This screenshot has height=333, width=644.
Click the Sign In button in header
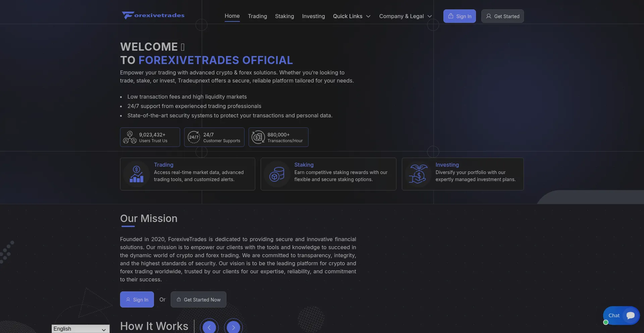[x=460, y=16]
